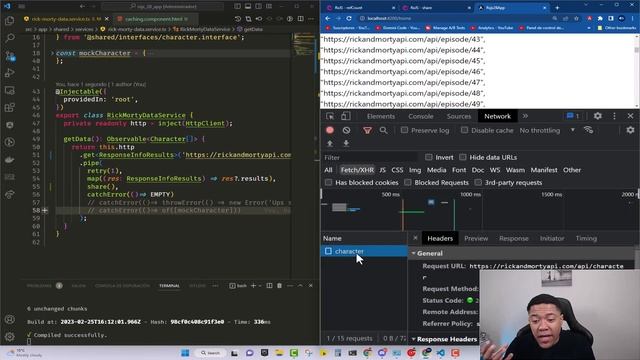
Task: Enable the Preserve log checkbox
Action: point(404,130)
